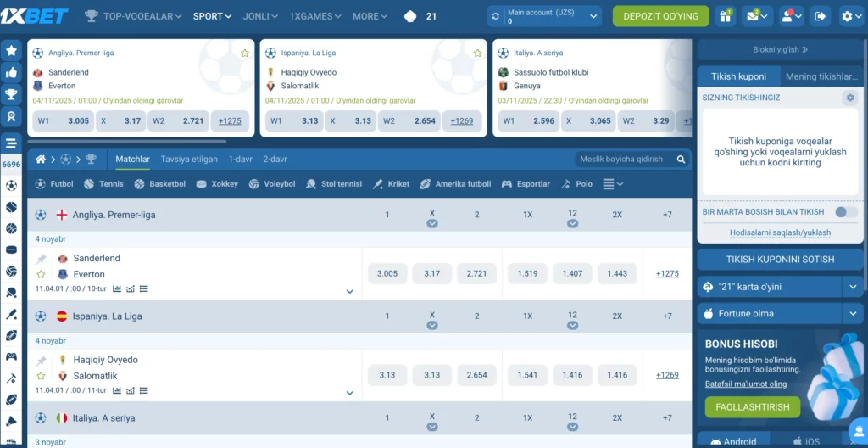Screen dimensions: 868x448
Task: Open the 1XBET logo home
Action: coord(34,16)
